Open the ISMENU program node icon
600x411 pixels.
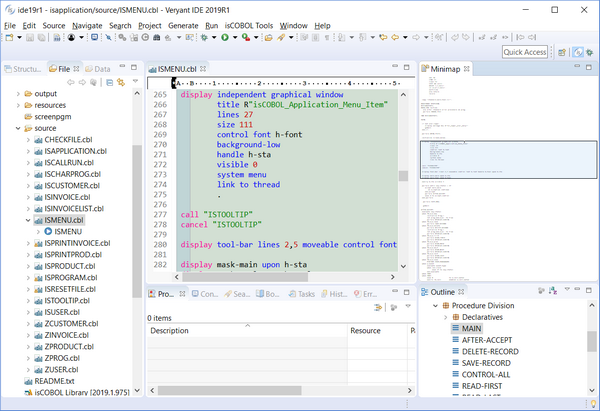tap(47, 231)
